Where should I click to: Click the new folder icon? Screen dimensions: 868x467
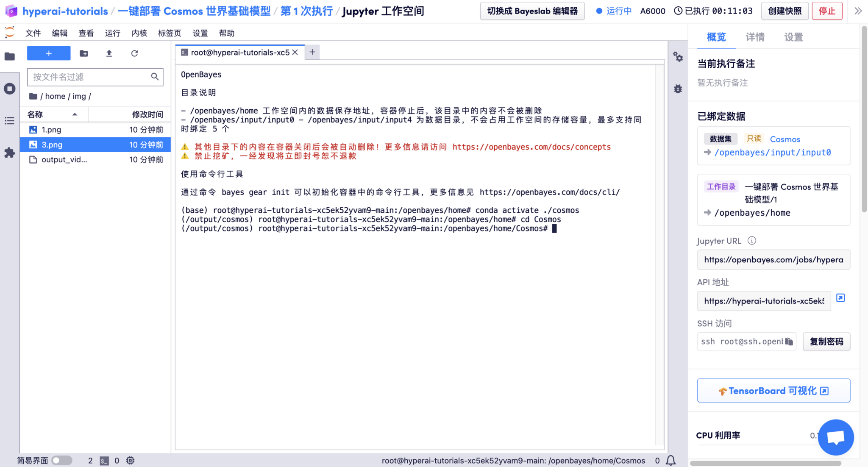[x=84, y=53]
